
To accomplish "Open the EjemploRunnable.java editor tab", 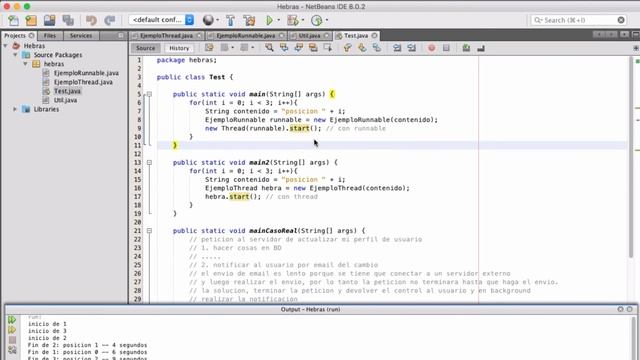I will click(x=246, y=36).
